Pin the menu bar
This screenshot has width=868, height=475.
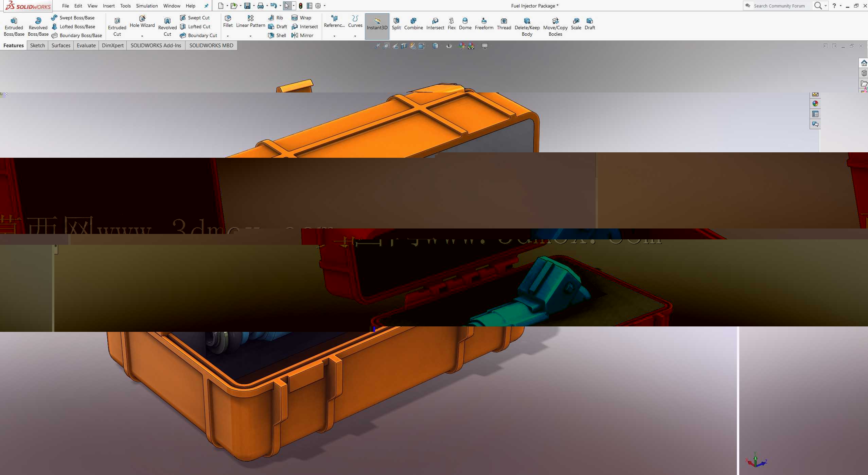click(206, 6)
